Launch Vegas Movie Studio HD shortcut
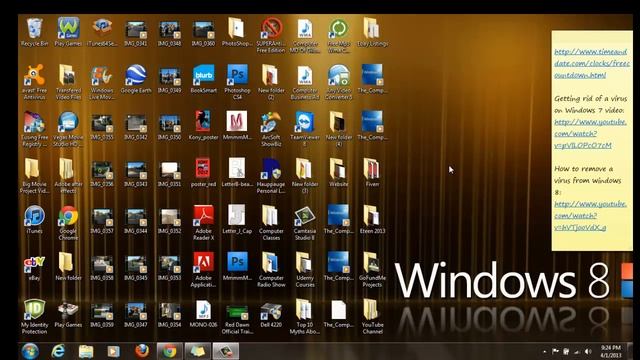The height and width of the screenshot is (360, 640). (x=68, y=129)
